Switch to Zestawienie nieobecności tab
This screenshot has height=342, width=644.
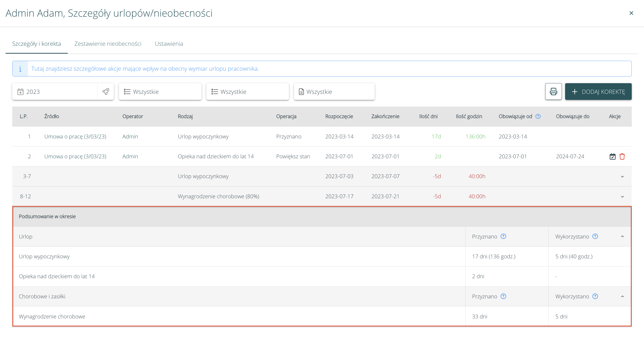pyautogui.click(x=108, y=44)
